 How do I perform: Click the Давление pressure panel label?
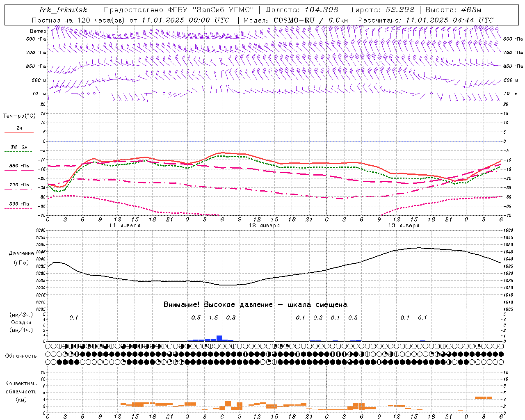pos(21,253)
